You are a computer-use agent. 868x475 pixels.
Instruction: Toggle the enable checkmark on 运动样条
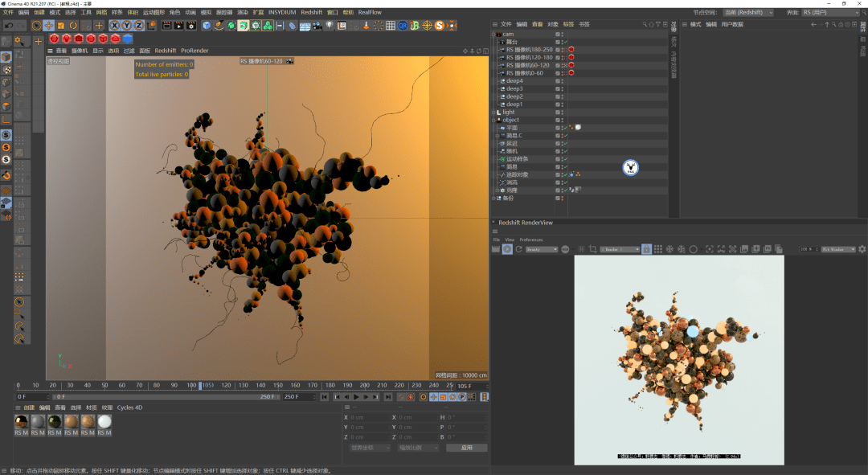tap(565, 158)
